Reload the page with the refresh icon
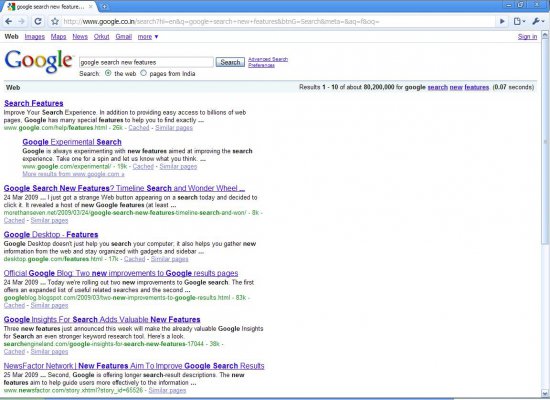The height and width of the screenshot is (400, 550). pyautogui.click(x=38, y=21)
